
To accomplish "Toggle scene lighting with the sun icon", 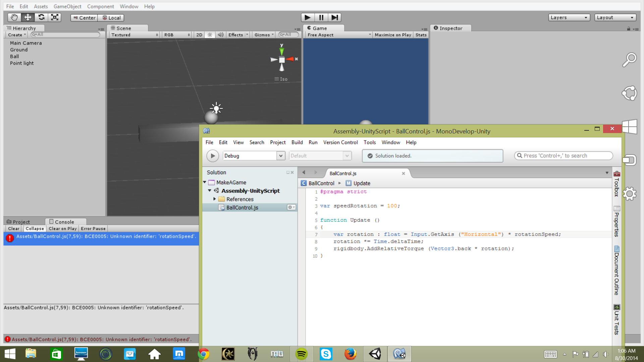I will coord(210,35).
